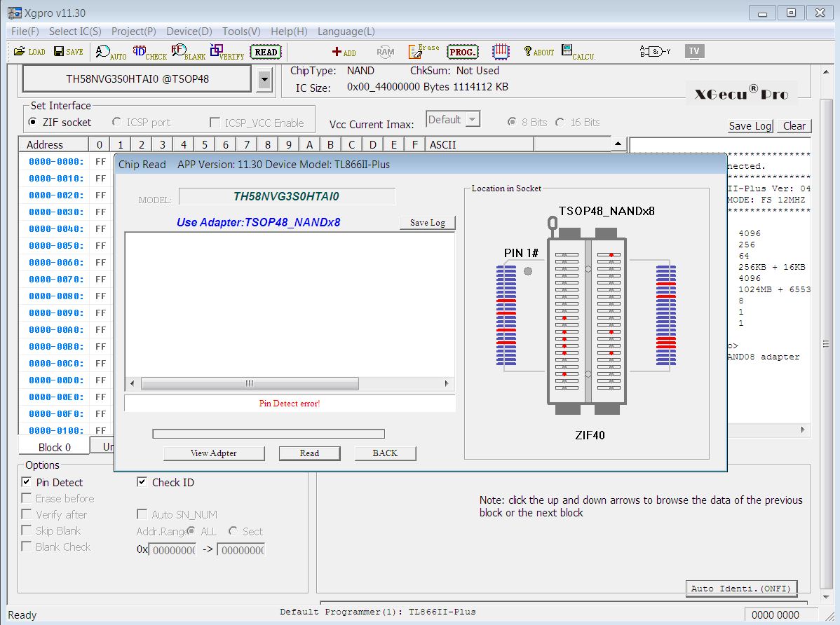Viewport: 840px width, 625px height.
Task: Click the READ chip toolbar button
Action: pos(266,52)
